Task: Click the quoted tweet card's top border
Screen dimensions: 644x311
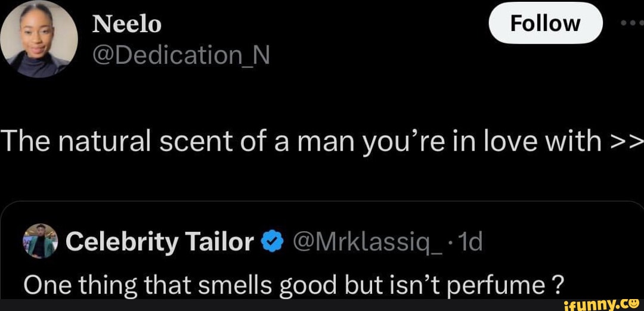Action: click(322, 202)
